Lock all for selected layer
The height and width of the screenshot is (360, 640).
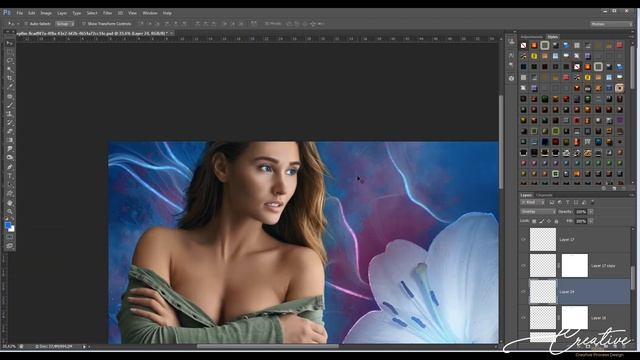(x=556, y=221)
